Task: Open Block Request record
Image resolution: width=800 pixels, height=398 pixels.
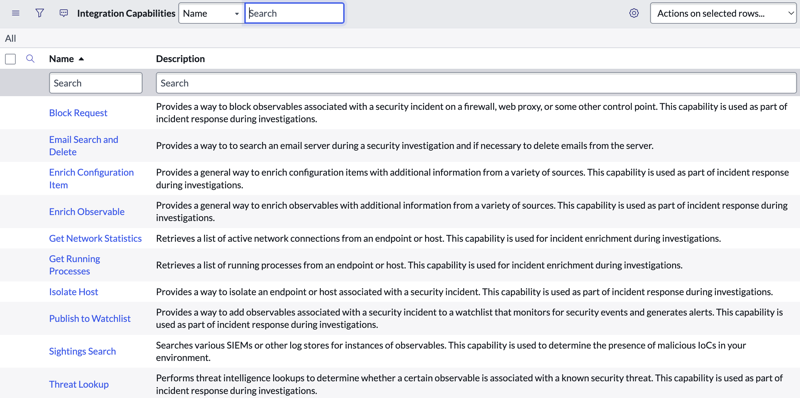Action: tap(78, 113)
